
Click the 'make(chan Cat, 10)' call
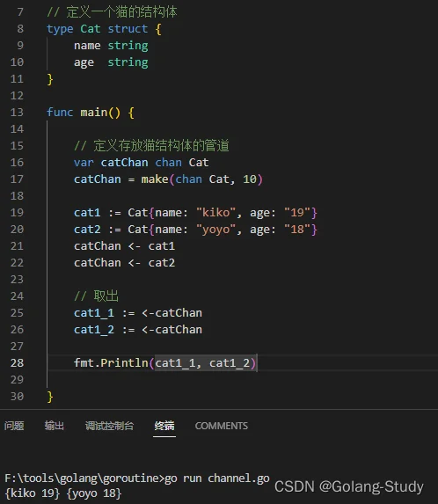(x=202, y=179)
